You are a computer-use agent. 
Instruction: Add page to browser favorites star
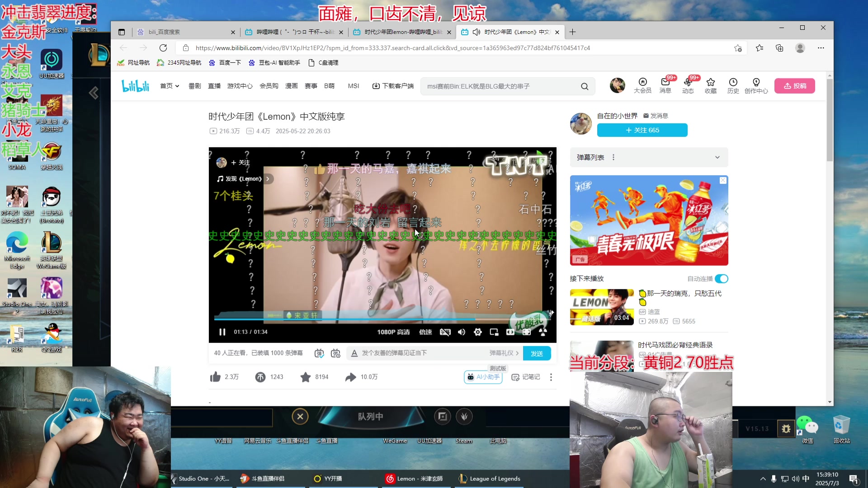pyautogui.click(x=738, y=48)
